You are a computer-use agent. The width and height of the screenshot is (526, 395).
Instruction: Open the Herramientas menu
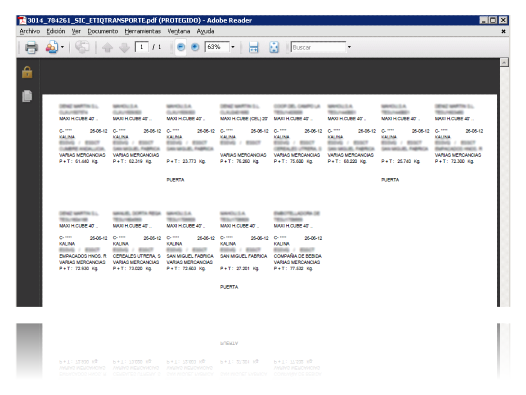pos(143,31)
